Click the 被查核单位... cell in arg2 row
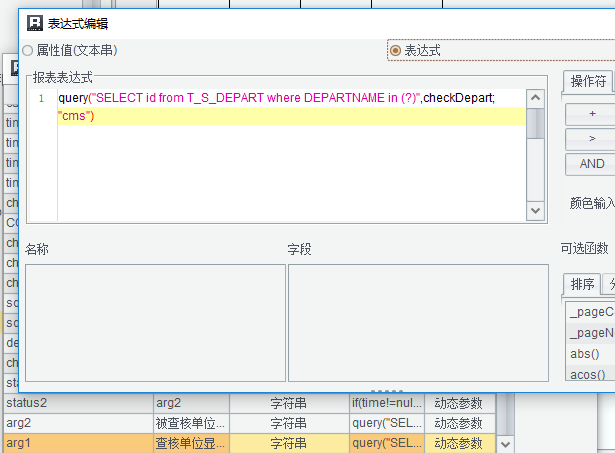 [191, 423]
